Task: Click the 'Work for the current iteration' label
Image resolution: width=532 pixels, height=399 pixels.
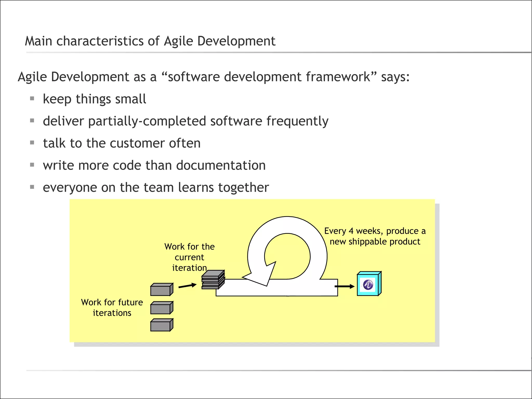Action: (x=189, y=257)
